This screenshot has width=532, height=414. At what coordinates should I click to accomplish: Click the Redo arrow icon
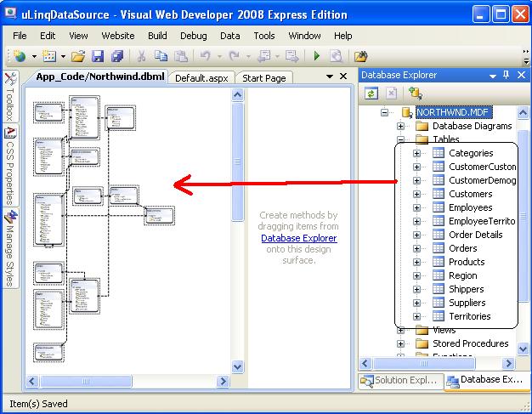coord(235,56)
